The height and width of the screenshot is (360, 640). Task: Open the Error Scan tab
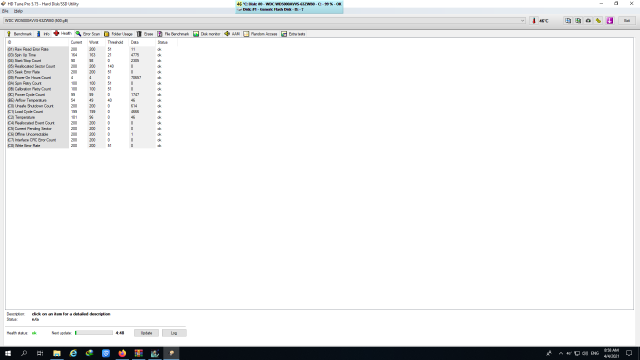(x=88, y=34)
